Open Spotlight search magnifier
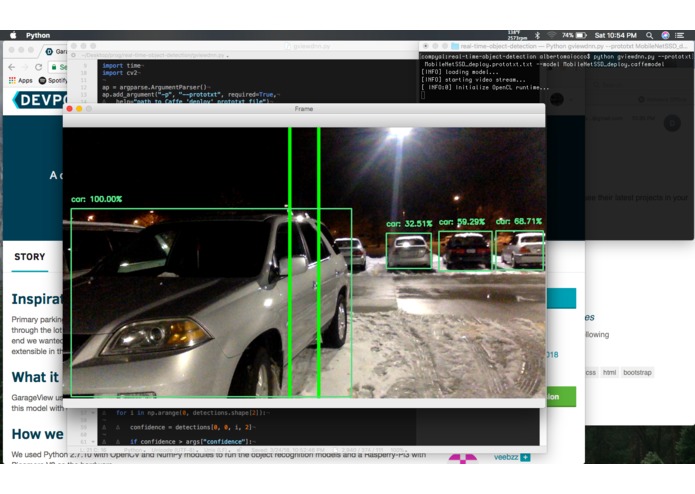Image resolution: width=695 pixels, height=494 pixels. tap(649, 35)
